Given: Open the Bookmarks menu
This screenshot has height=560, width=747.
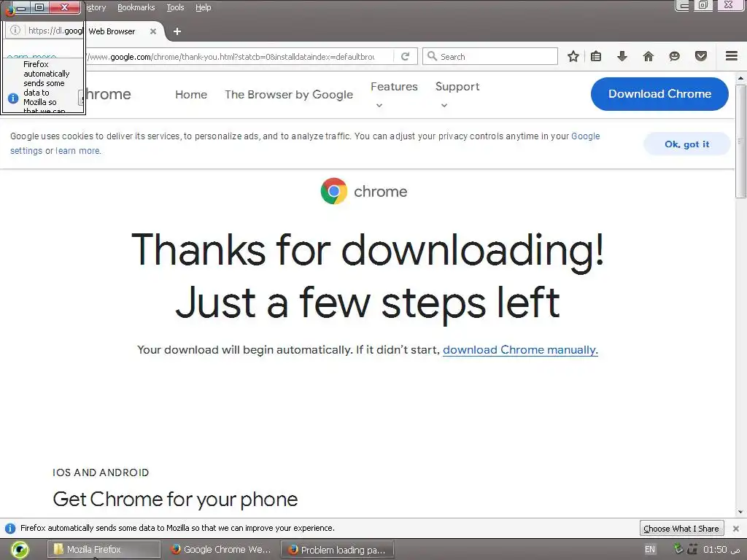Looking at the screenshot, I should coord(136,7).
